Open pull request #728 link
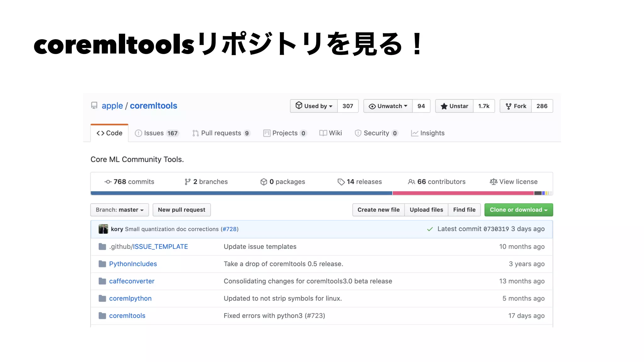This screenshot has height=362, width=644. [x=230, y=229]
